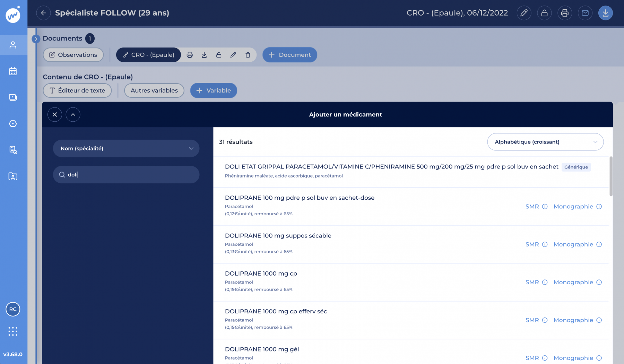Select the Observations tab
Viewport: 624px width, 364px height.
click(x=73, y=55)
